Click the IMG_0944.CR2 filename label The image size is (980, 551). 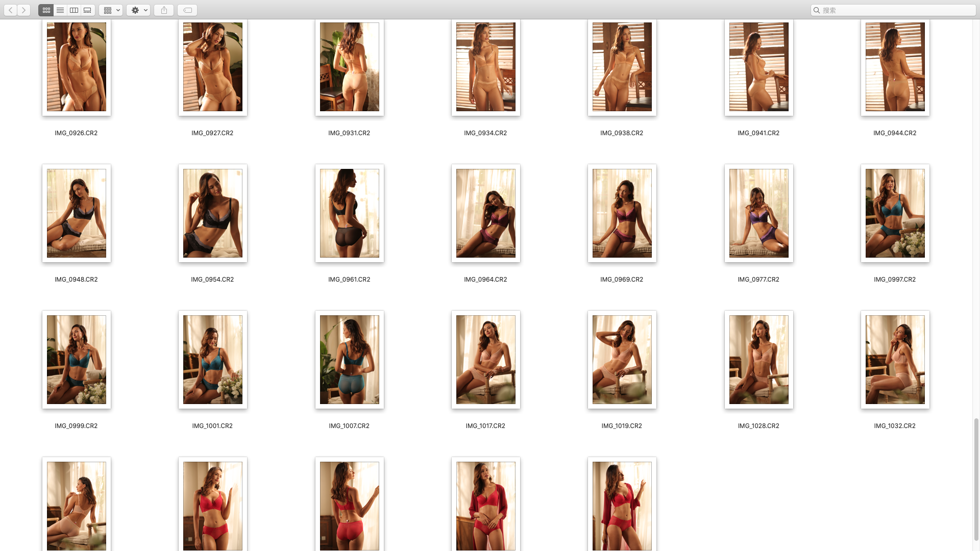coord(894,133)
